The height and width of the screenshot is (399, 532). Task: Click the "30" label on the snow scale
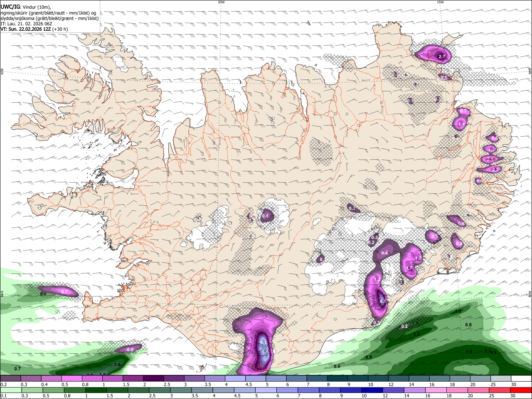[514, 384]
